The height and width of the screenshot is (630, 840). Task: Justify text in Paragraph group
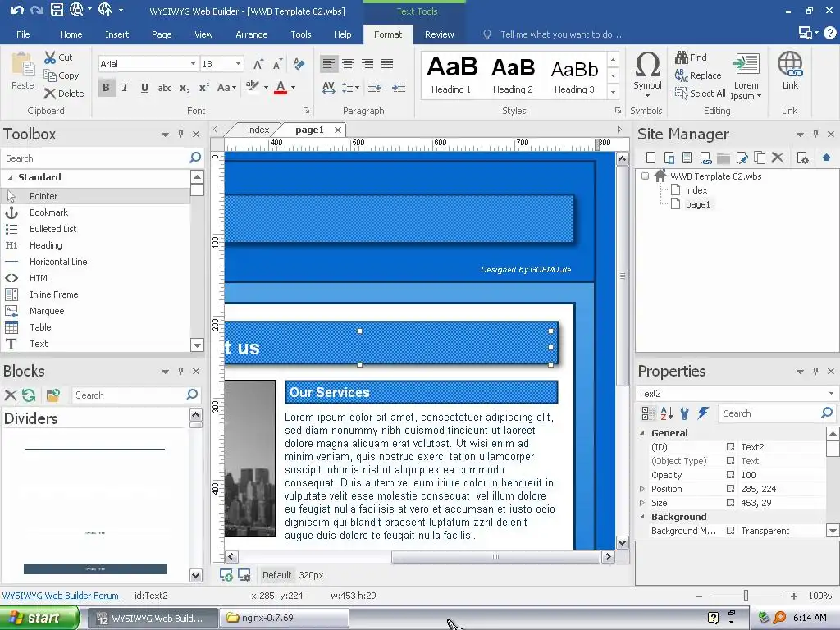click(387, 64)
